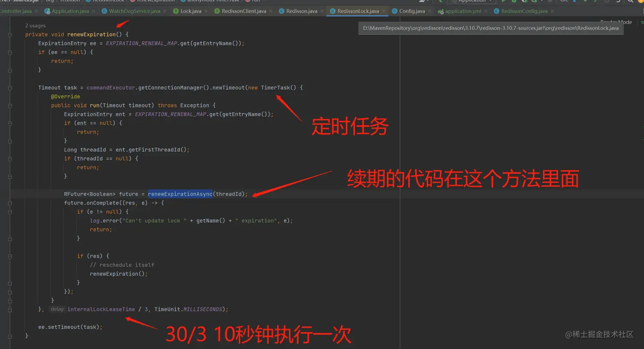Fold the 'if (res)' block

(x=10, y=256)
